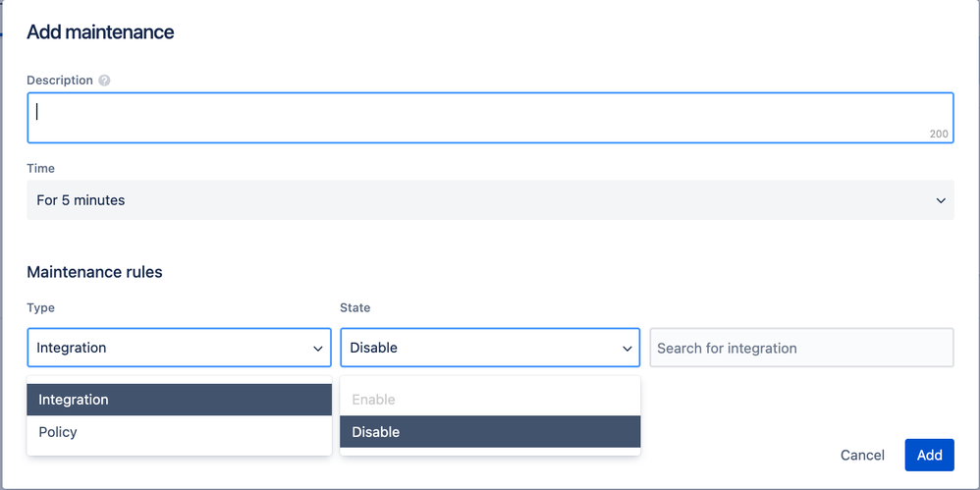Image resolution: width=980 pixels, height=490 pixels.
Task: Click the Time field label
Action: pos(40,168)
